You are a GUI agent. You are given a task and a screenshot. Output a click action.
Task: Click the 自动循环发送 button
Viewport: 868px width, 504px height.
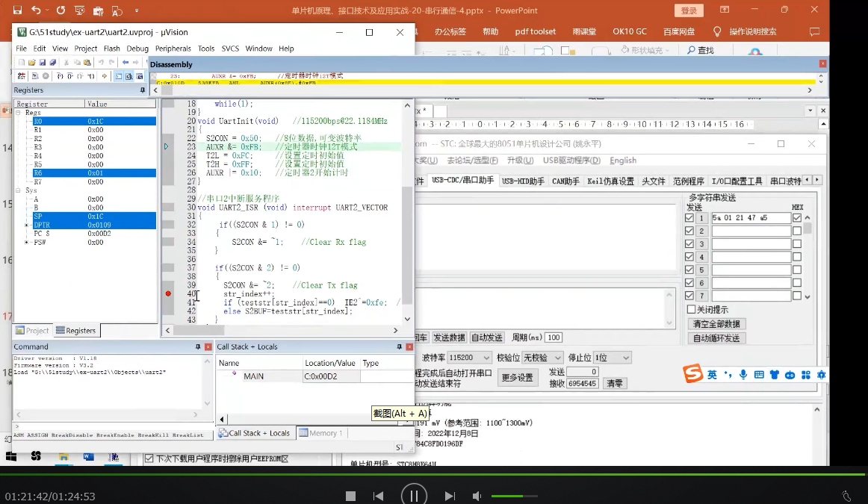[716, 338]
